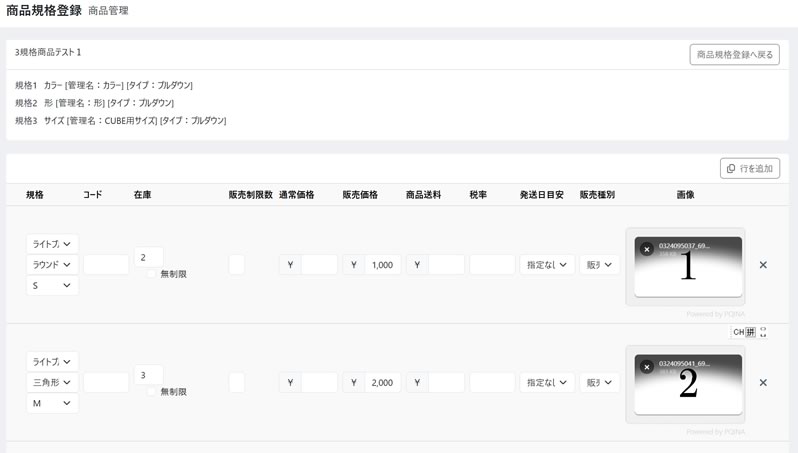This screenshot has height=453, width=798.
Task: Click the 税率 field in the second row
Action: pyautogui.click(x=492, y=382)
